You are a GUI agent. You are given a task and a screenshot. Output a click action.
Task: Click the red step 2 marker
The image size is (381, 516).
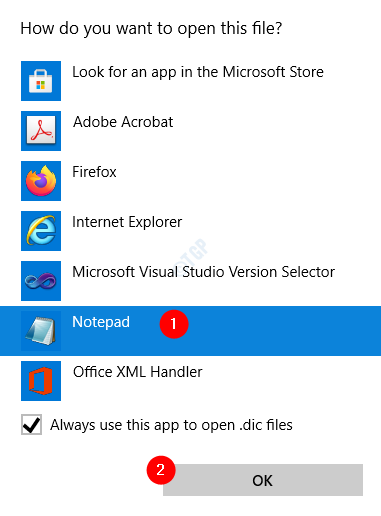click(x=161, y=470)
